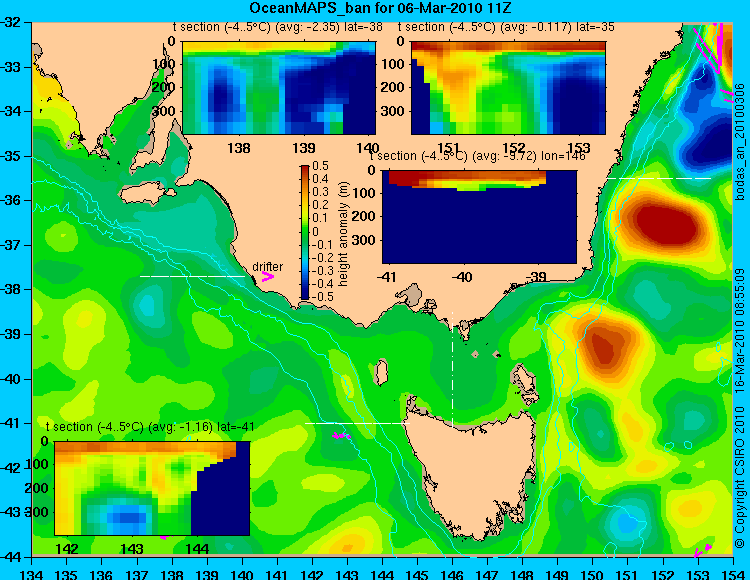Open the lon=146 temperature section inset plot

pos(479,216)
